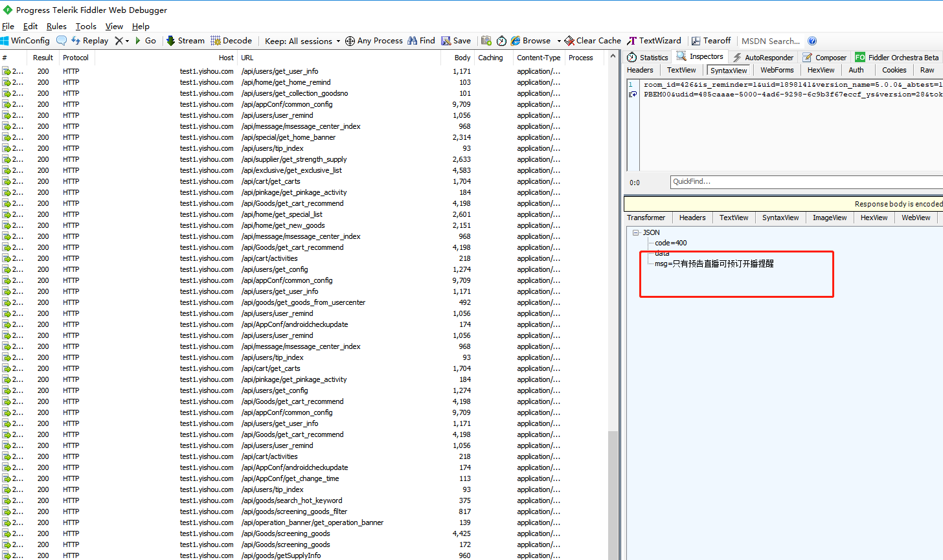The height and width of the screenshot is (560, 943).
Task: Open the Tools menu
Action: 86,27
